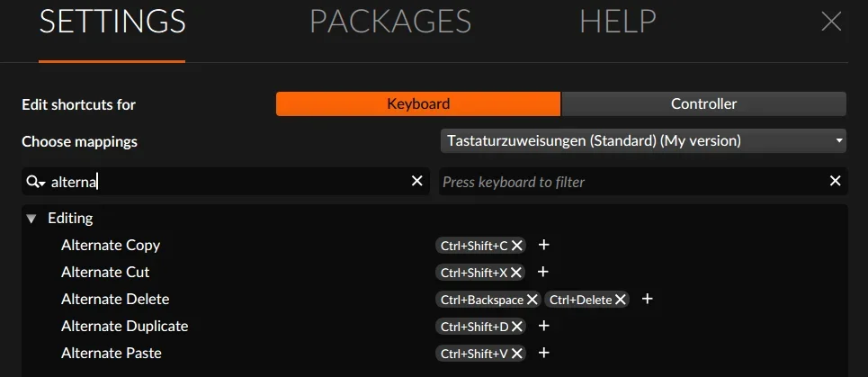Delete the Ctrl+Delete shortcut binding

(621, 300)
